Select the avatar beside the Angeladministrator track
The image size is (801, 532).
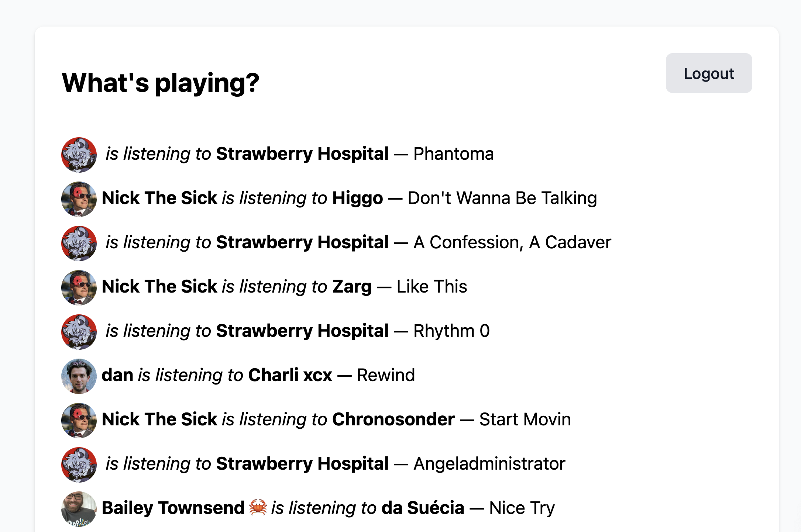click(79, 465)
